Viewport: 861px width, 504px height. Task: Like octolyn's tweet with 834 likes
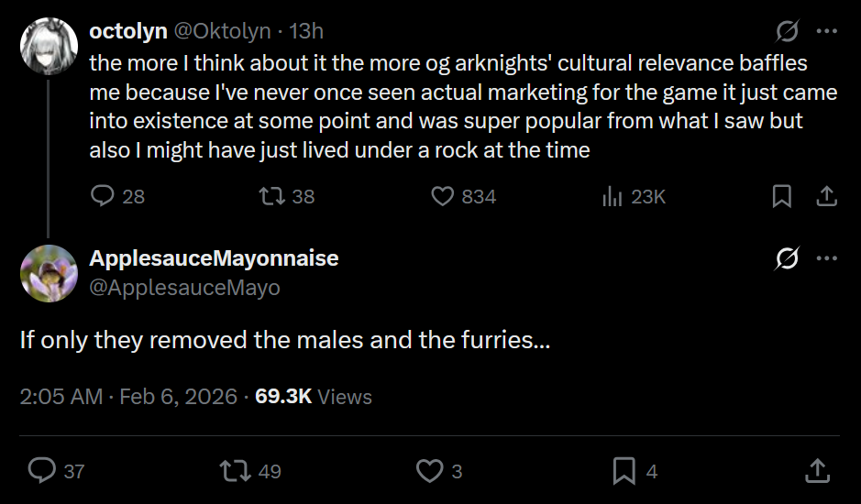point(444,196)
